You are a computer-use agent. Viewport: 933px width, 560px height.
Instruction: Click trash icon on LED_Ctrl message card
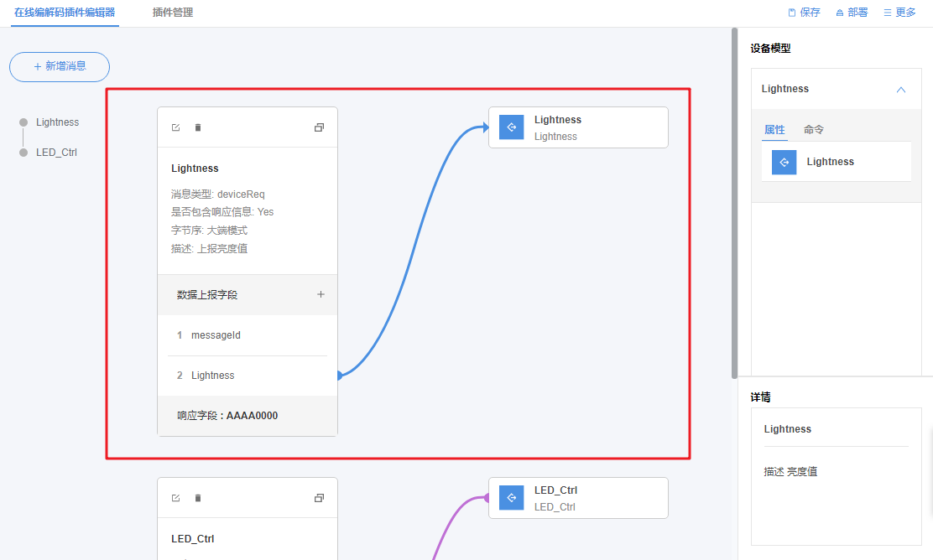(x=198, y=498)
